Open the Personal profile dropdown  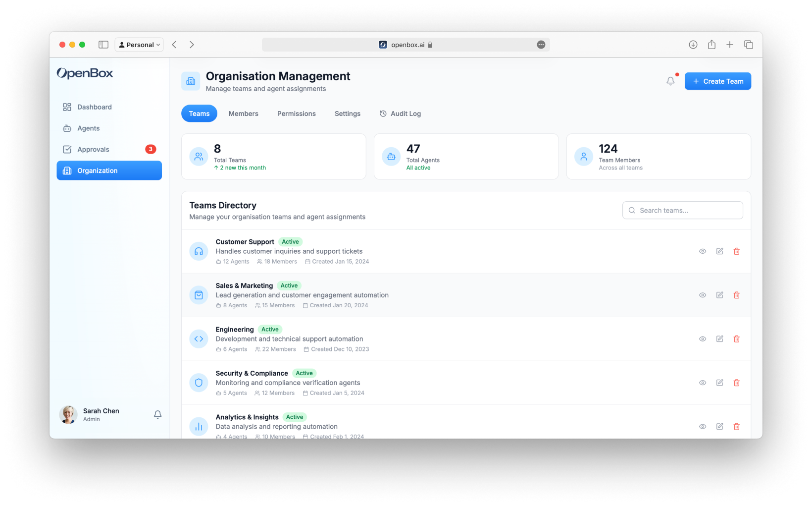[139, 45]
